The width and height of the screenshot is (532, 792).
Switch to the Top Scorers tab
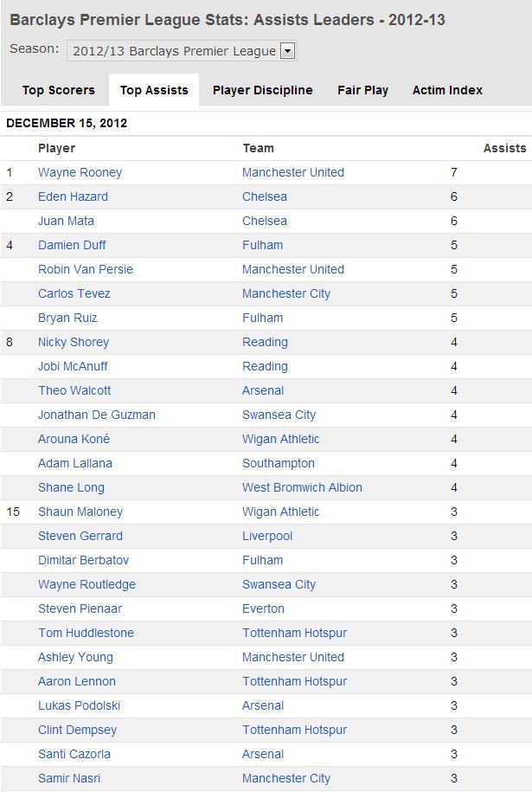59,90
